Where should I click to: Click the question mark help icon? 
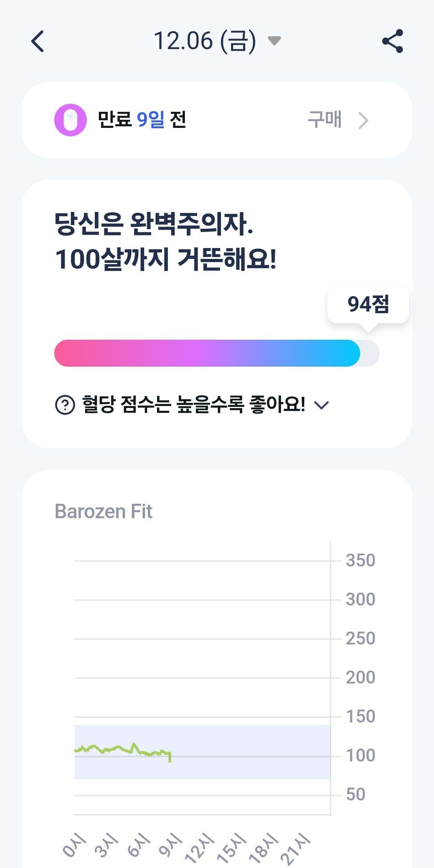65,404
